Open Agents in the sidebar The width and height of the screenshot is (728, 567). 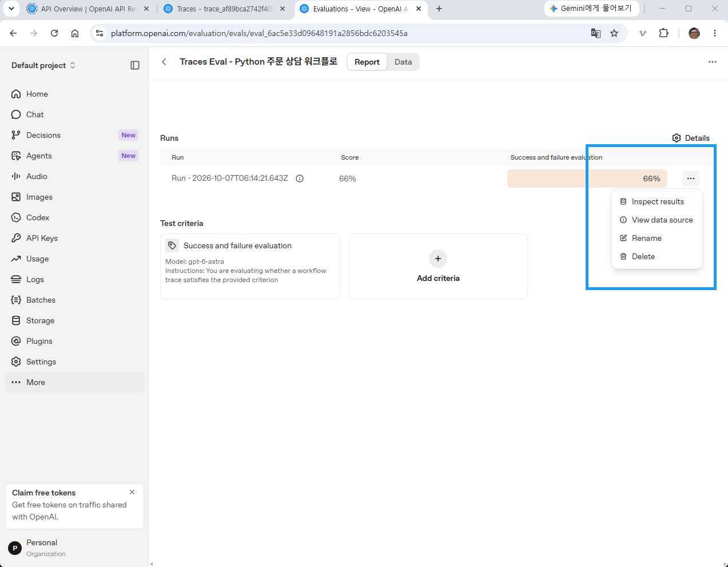click(x=74, y=156)
